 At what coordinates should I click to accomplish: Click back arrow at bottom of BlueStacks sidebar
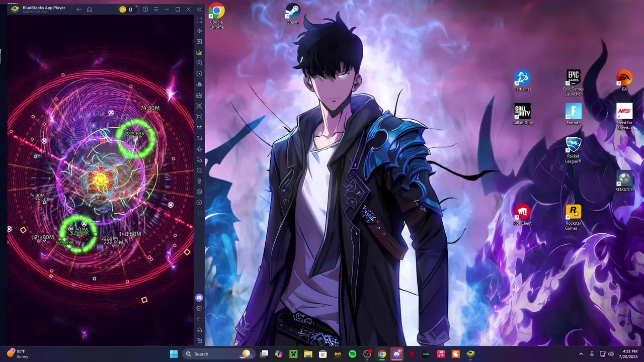(199, 319)
